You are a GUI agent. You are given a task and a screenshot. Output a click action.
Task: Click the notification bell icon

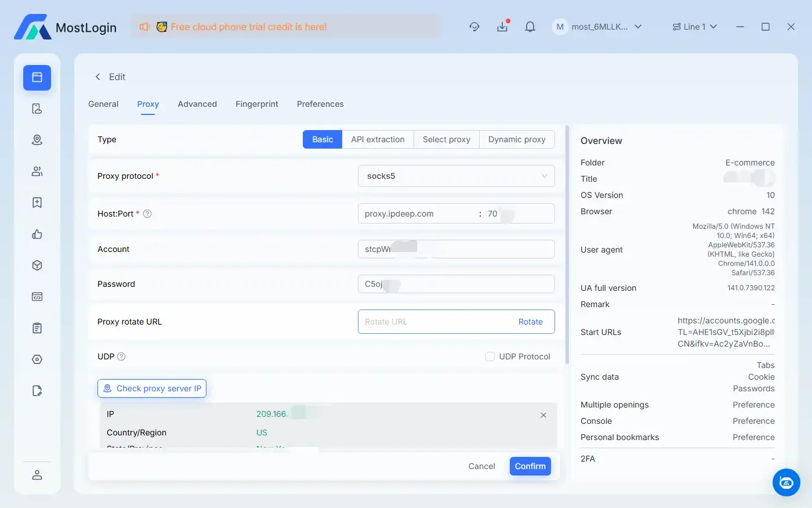pos(530,27)
